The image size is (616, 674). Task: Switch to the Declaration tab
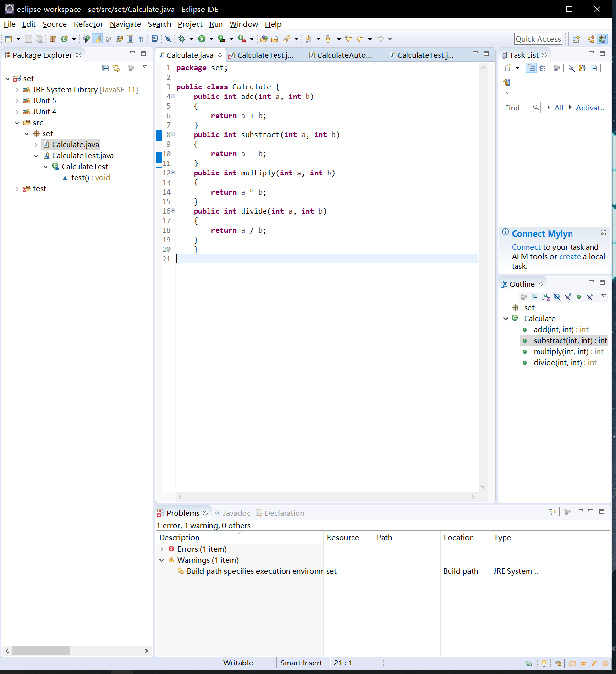click(280, 513)
